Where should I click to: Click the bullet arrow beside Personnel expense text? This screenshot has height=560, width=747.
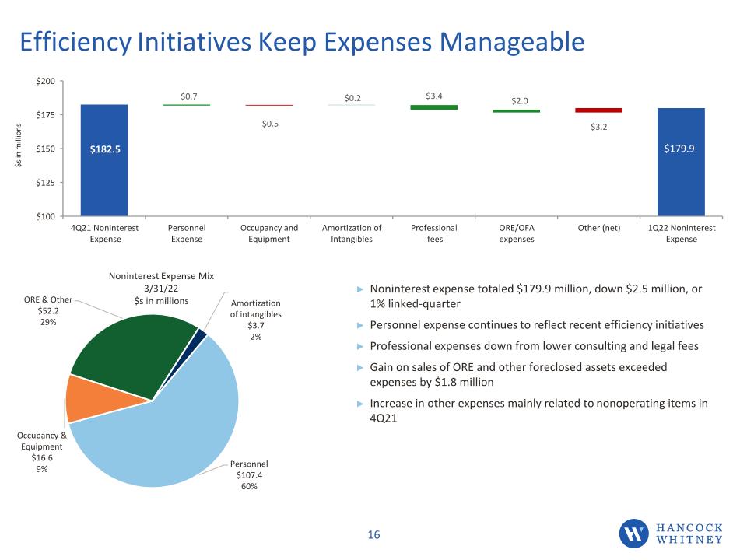(360, 325)
